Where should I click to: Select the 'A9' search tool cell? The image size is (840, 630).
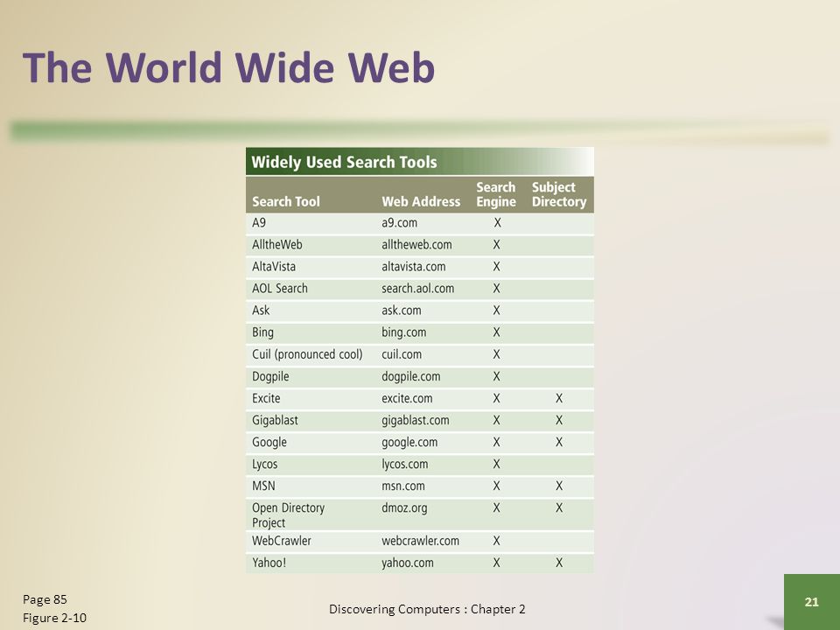click(x=259, y=223)
